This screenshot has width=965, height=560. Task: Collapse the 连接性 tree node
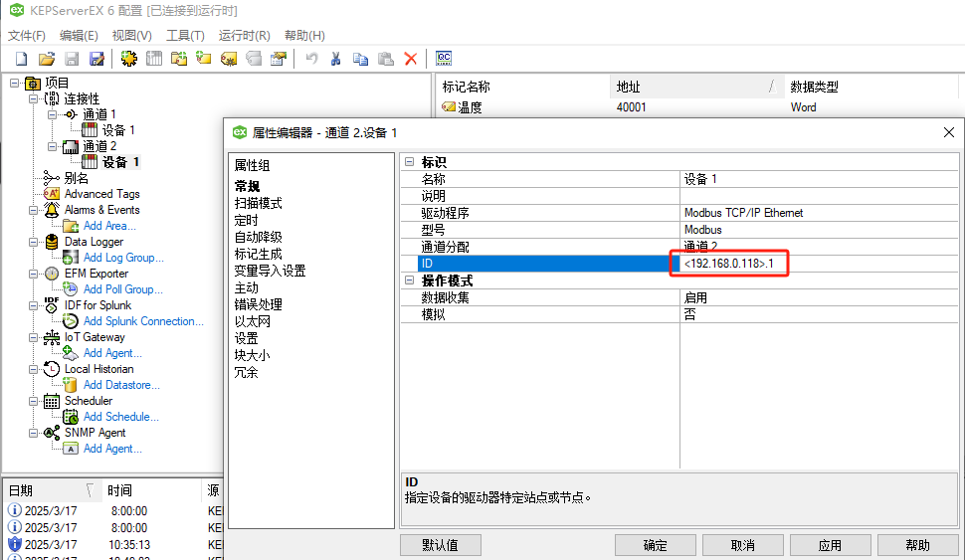pyautogui.click(x=34, y=98)
